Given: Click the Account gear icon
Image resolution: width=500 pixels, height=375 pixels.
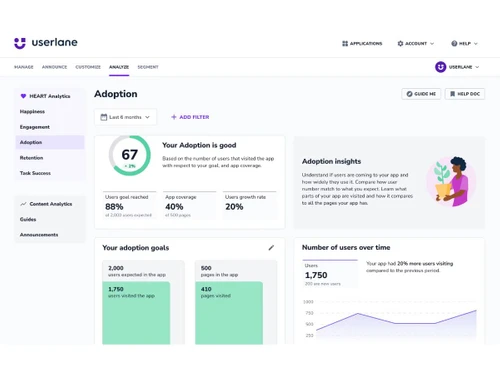Looking at the screenshot, I should pyautogui.click(x=400, y=44).
